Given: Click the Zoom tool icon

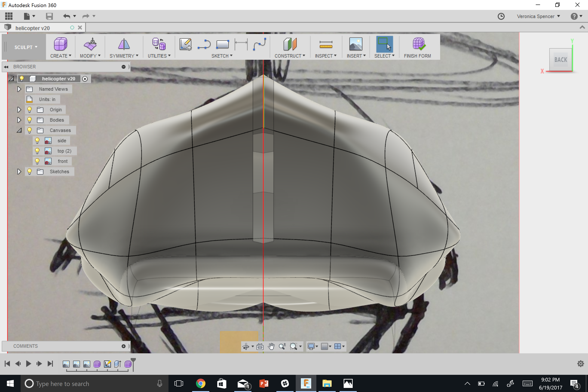Looking at the screenshot, I should (282, 346).
